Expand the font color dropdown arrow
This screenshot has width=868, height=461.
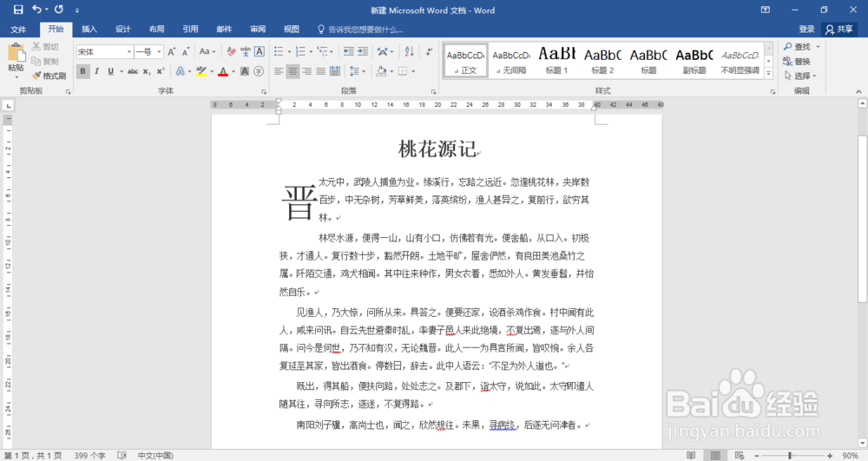tap(233, 71)
